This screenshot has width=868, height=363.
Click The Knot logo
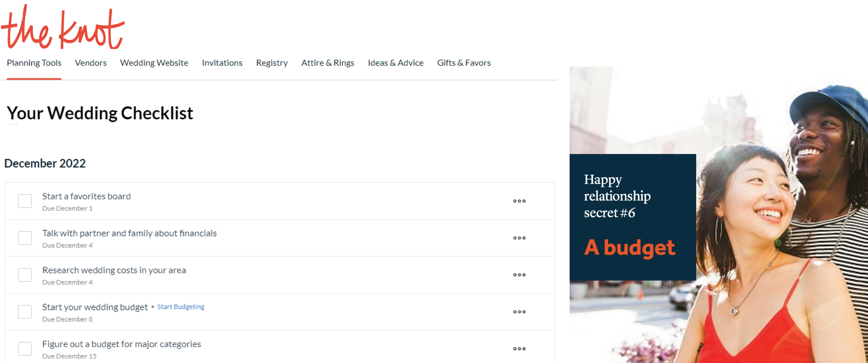coord(63,28)
